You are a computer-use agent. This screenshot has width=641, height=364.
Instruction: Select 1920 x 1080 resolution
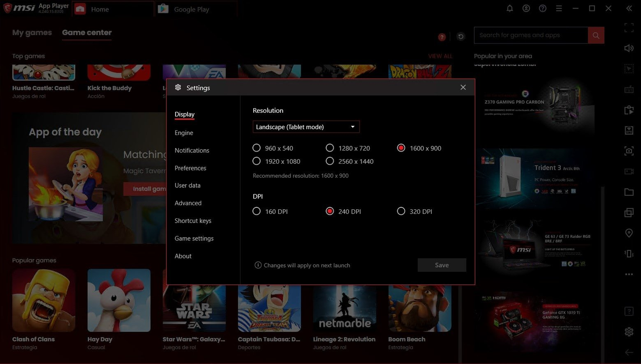pyautogui.click(x=276, y=161)
